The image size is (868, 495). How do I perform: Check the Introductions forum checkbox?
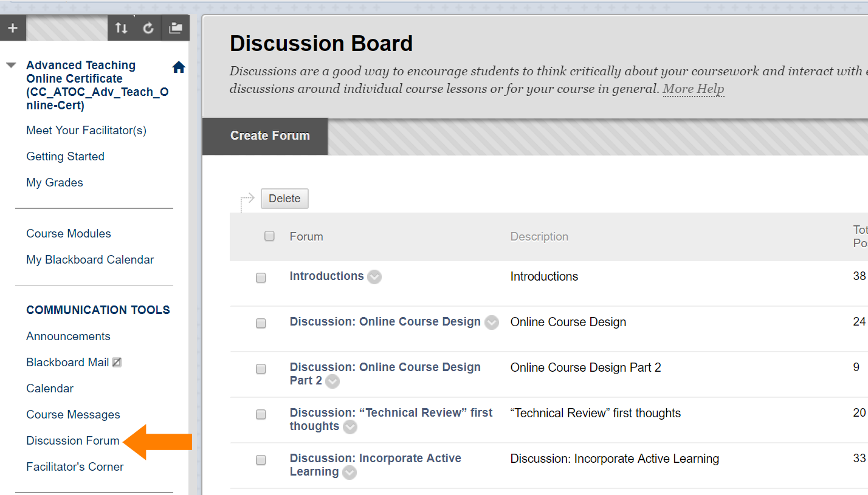coord(261,278)
